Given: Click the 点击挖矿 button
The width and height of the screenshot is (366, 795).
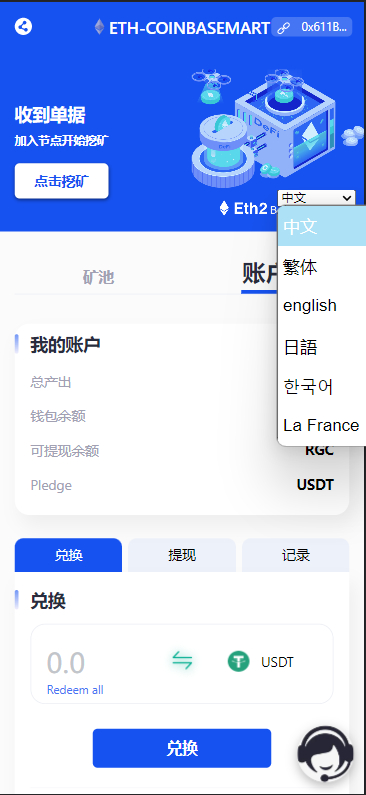Looking at the screenshot, I should (x=61, y=181).
